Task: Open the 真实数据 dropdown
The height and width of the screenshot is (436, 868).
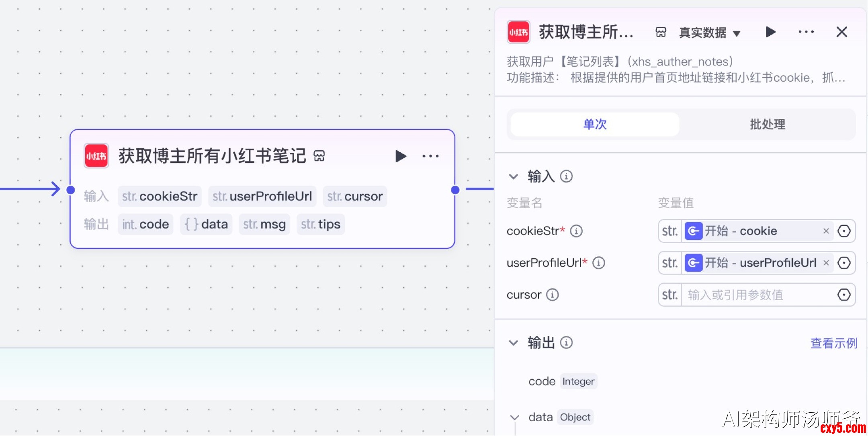Action: coord(710,33)
